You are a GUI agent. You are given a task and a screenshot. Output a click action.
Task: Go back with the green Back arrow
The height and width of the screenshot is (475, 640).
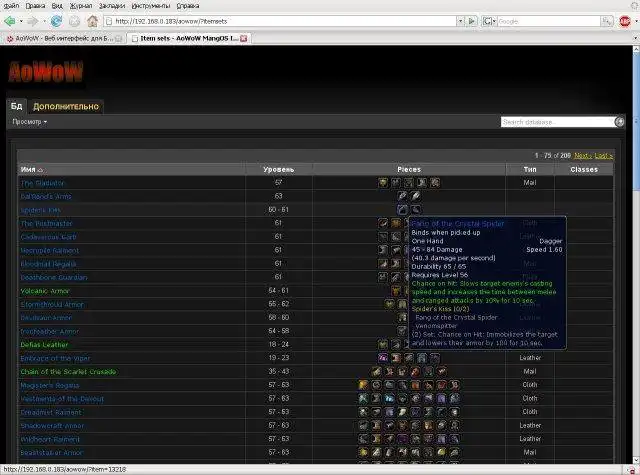coord(9,21)
